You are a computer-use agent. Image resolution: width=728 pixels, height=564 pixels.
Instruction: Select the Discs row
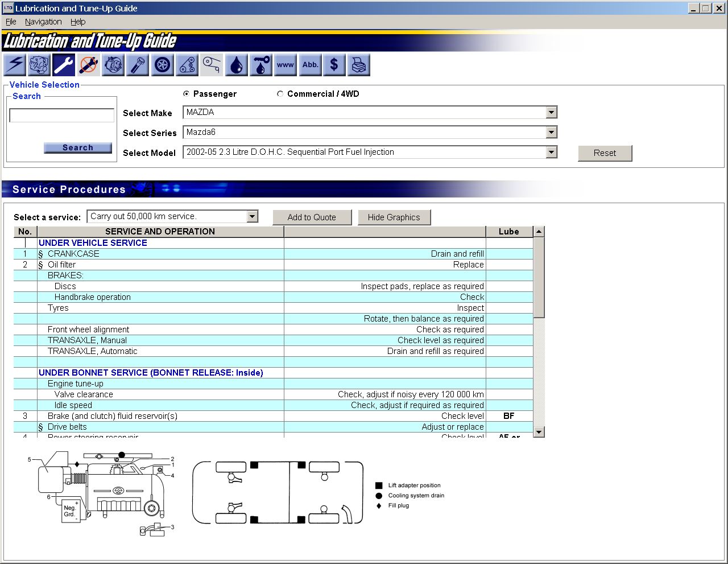pyautogui.click(x=274, y=286)
